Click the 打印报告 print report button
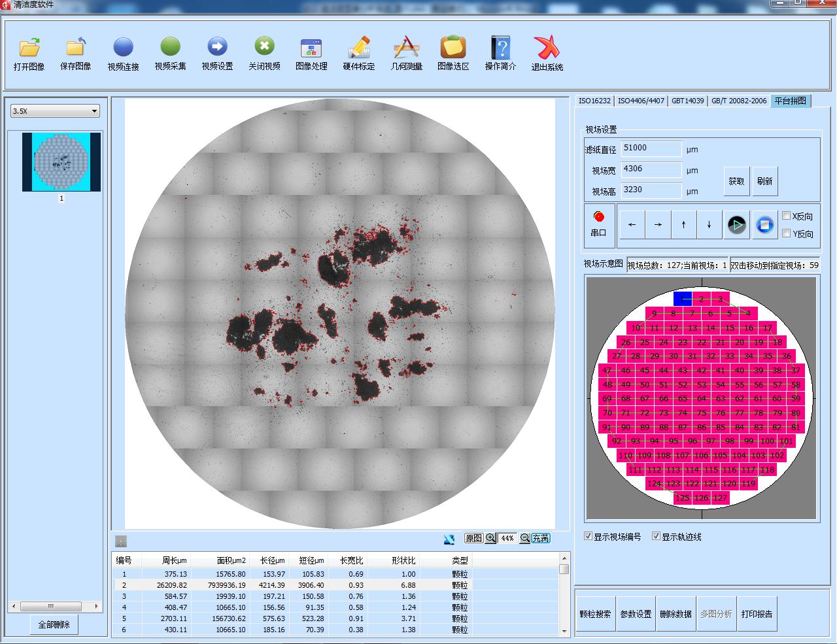This screenshot has width=837, height=644. [757, 614]
